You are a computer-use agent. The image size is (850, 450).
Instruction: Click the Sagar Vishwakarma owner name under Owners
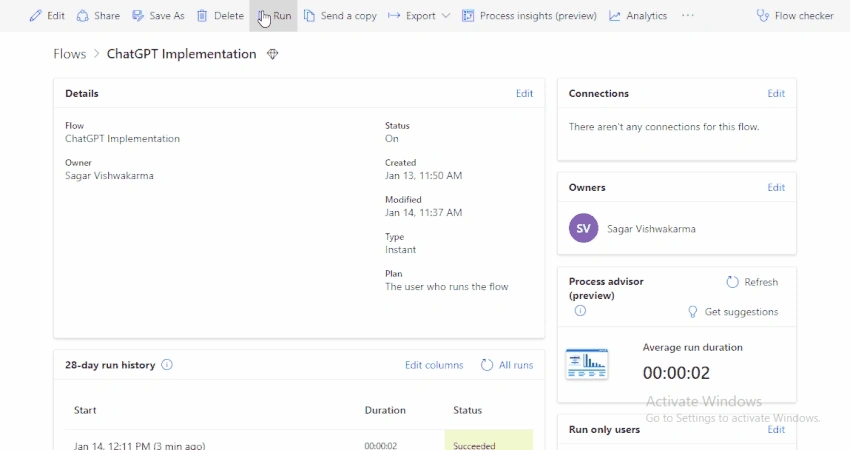tap(651, 229)
